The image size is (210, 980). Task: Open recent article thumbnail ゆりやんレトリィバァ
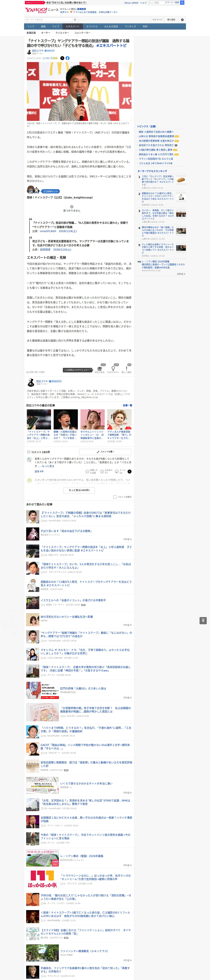pyautogui.click(x=92, y=420)
